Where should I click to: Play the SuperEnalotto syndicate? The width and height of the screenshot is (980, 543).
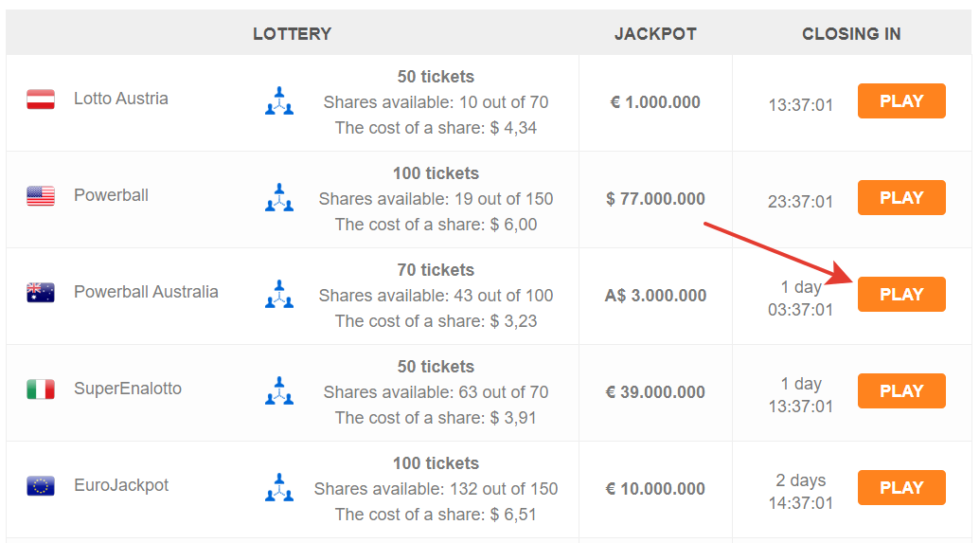pyautogui.click(x=901, y=391)
